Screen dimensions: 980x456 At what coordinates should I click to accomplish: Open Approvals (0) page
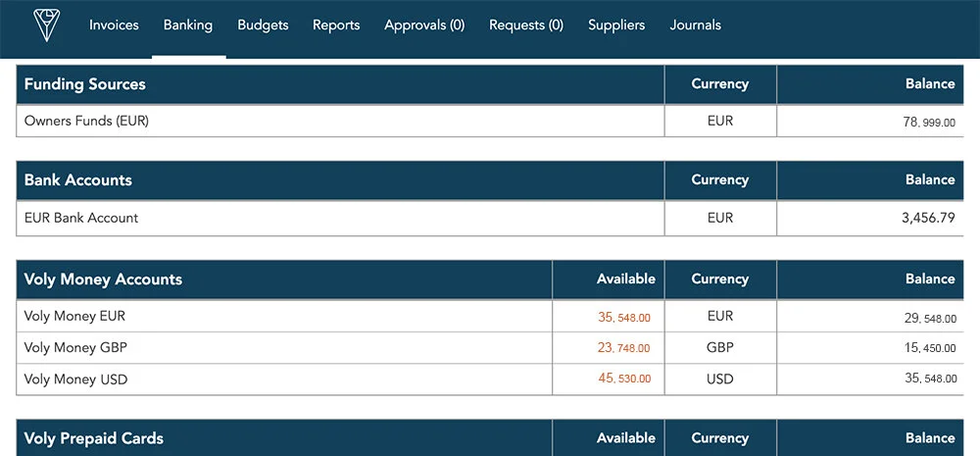click(x=424, y=25)
